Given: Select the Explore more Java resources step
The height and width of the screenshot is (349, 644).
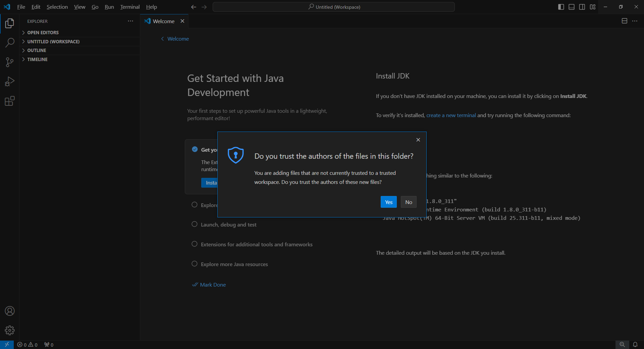Looking at the screenshot, I should (234, 264).
